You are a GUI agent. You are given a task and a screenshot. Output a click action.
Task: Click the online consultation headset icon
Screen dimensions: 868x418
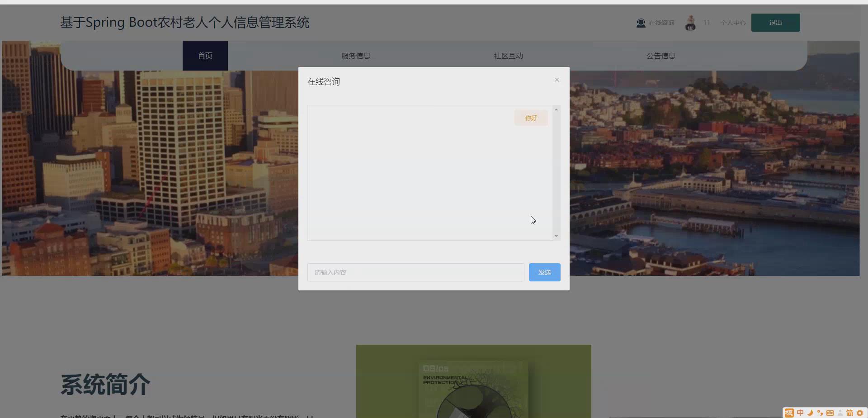(x=641, y=23)
